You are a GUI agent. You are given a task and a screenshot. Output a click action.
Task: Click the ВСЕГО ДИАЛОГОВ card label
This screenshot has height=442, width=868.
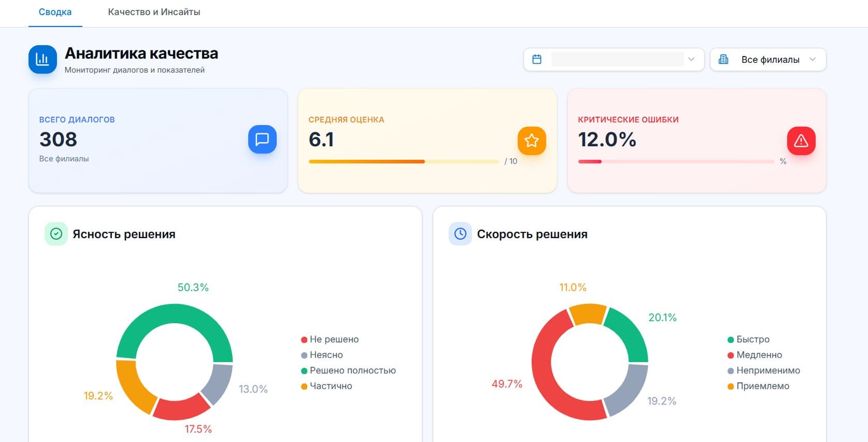77,119
